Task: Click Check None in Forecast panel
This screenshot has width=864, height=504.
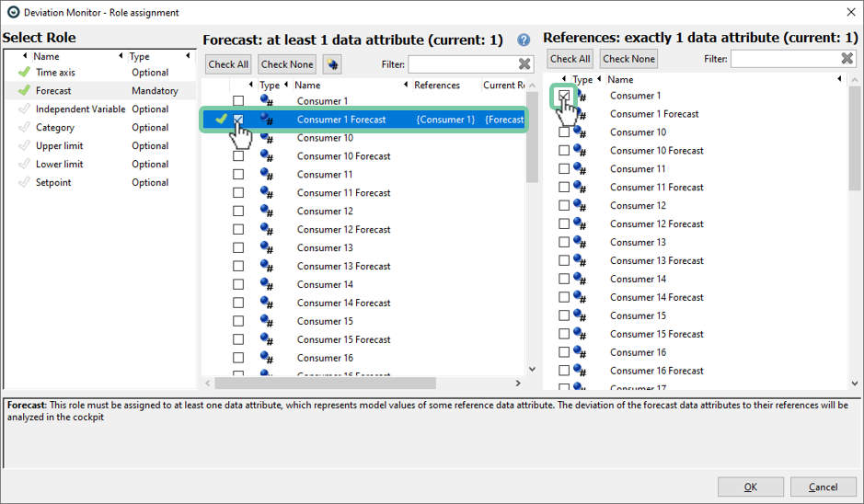Action: (x=287, y=64)
